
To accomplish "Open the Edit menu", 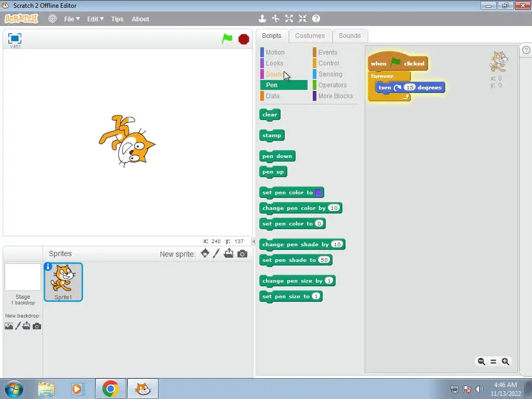I will 96,19.
